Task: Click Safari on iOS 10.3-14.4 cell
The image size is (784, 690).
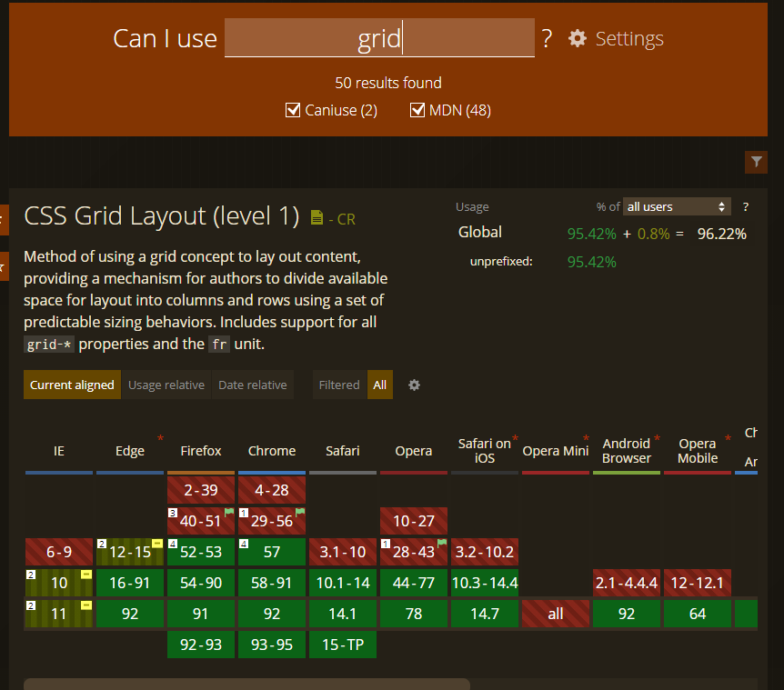Action: pos(485,583)
